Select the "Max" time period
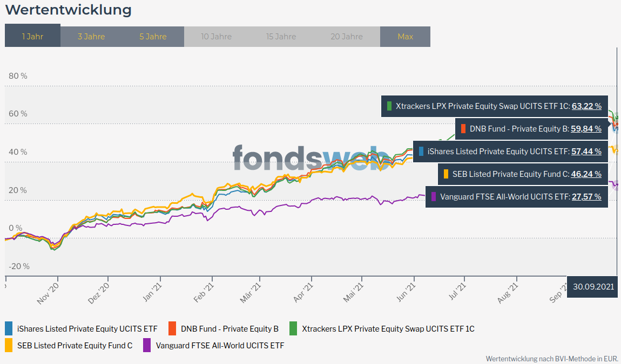Viewport: 621px width, 364px height. pos(405,36)
